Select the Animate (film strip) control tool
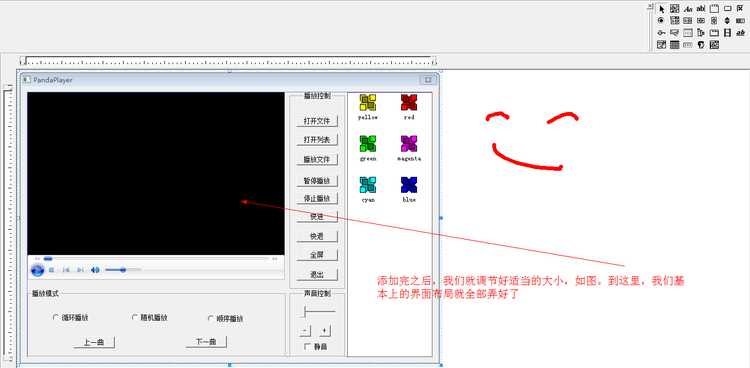 click(728, 33)
